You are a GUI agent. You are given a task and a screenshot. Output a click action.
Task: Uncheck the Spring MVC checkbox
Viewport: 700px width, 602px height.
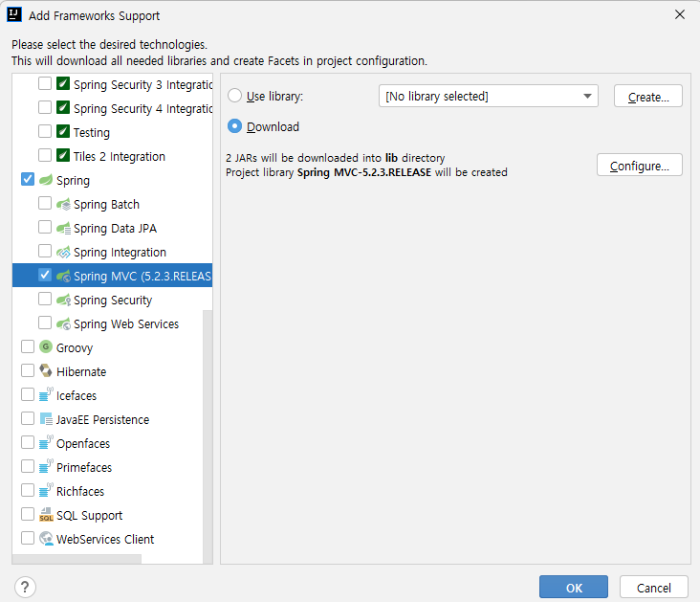(45, 275)
